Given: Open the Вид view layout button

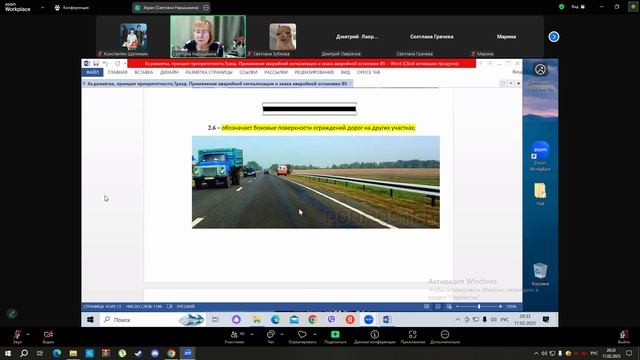Looking at the screenshot, I should coord(578,7).
